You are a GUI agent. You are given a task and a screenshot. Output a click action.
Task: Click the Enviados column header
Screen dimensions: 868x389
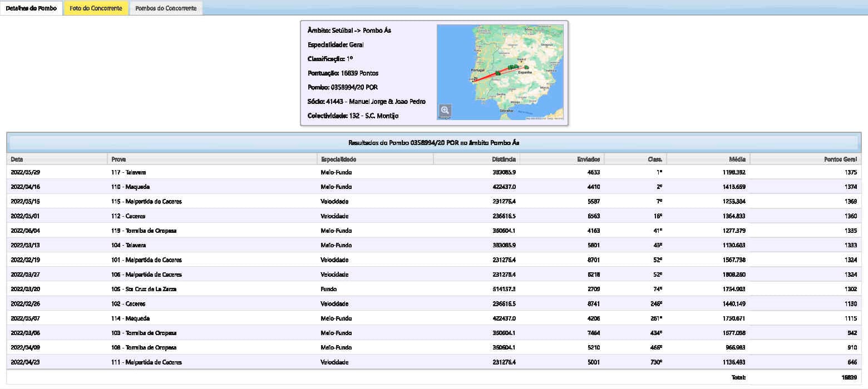tap(562, 159)
